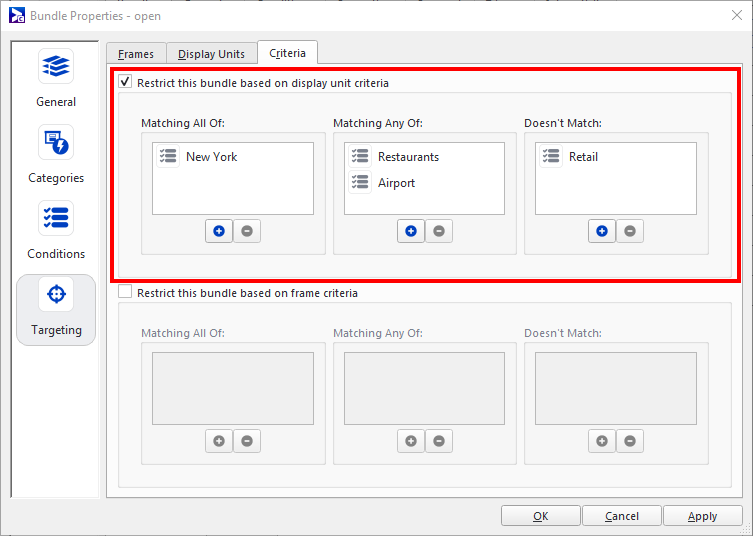This screenshot has width=753, height=536.
Task: Switch to the Display Units tab
Action: [211, 54]
